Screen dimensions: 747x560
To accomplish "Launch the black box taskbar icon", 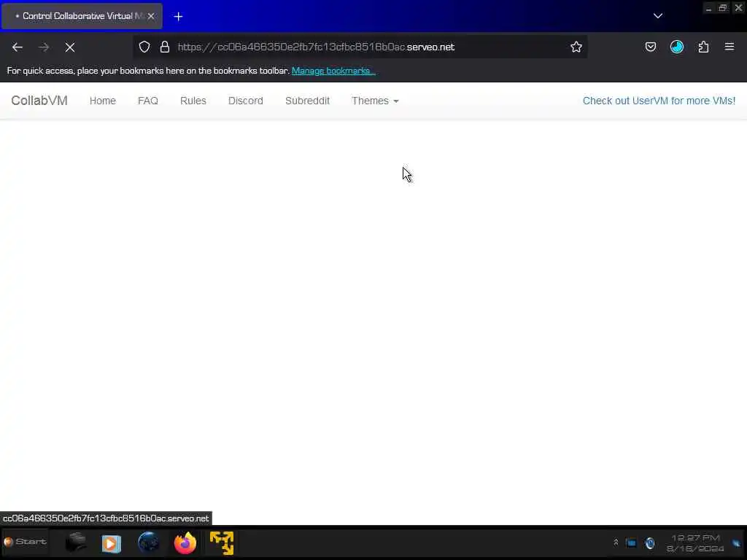I will [x=75, y=542].
